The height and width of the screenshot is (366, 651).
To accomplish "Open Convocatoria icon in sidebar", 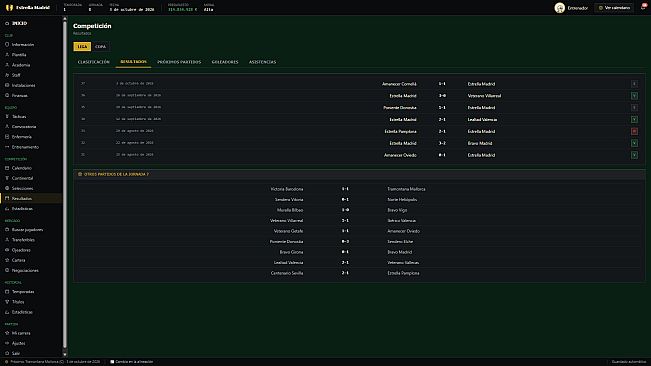I will coord(7,127).
